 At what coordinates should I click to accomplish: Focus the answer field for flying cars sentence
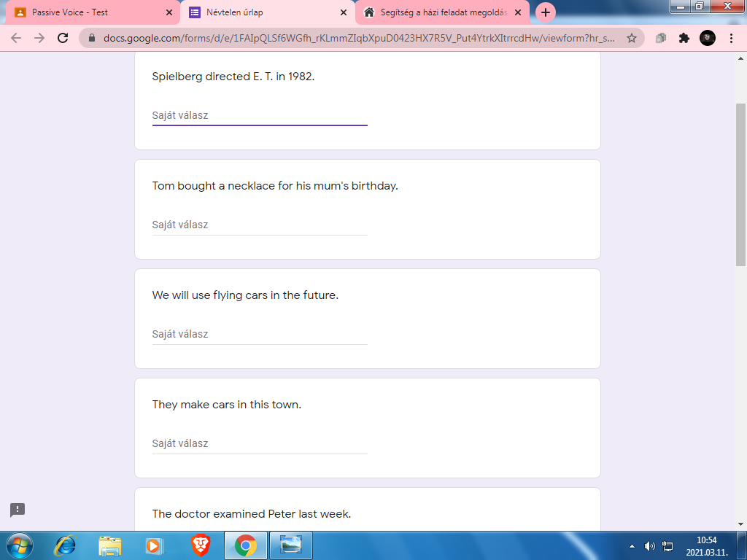coord(259,334)
